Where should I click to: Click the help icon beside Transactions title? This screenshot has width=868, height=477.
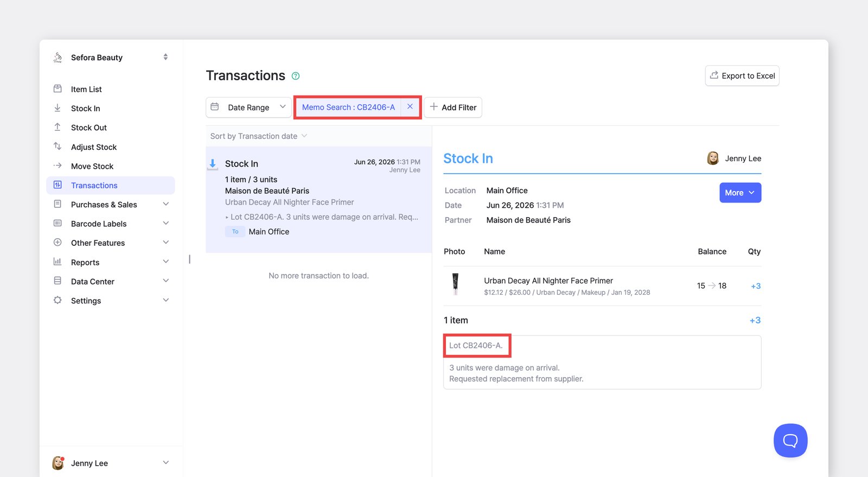(296, 76)
